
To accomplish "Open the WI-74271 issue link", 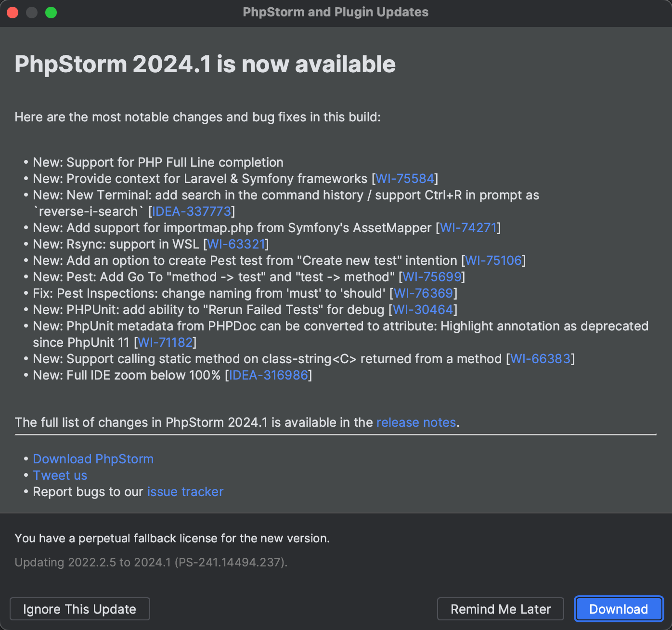I will click(468, 228).
